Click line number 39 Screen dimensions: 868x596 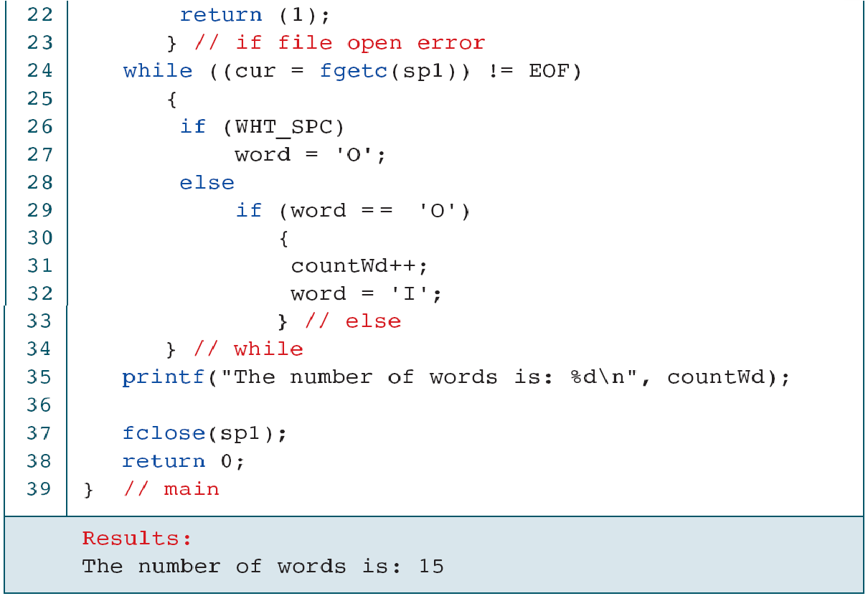40,489
